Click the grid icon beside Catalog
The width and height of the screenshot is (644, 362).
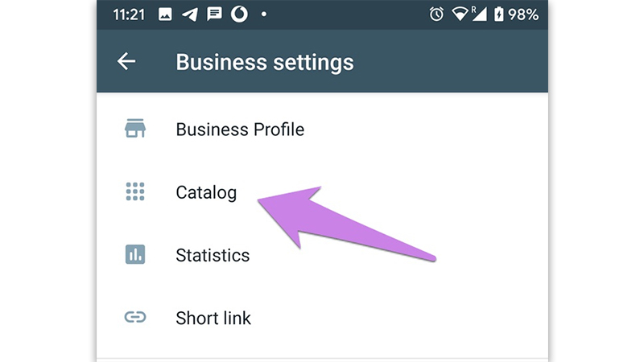coord(134,191)
